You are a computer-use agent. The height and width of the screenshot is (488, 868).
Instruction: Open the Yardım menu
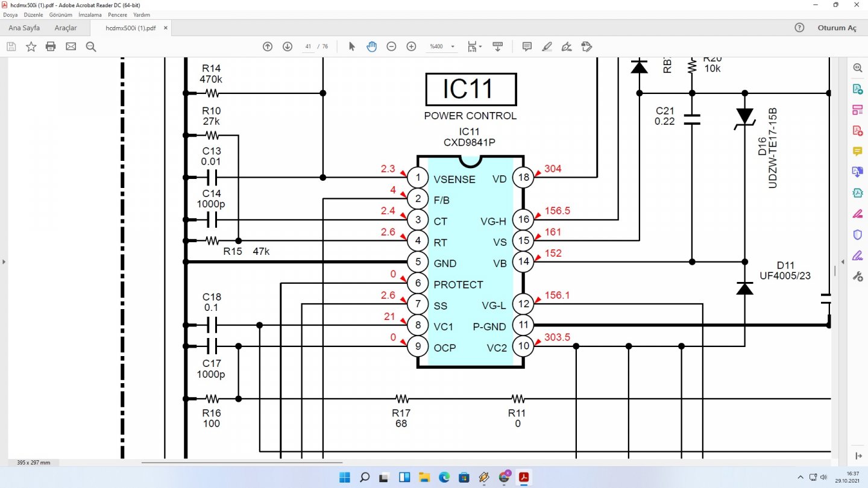[x=141, y=14]
